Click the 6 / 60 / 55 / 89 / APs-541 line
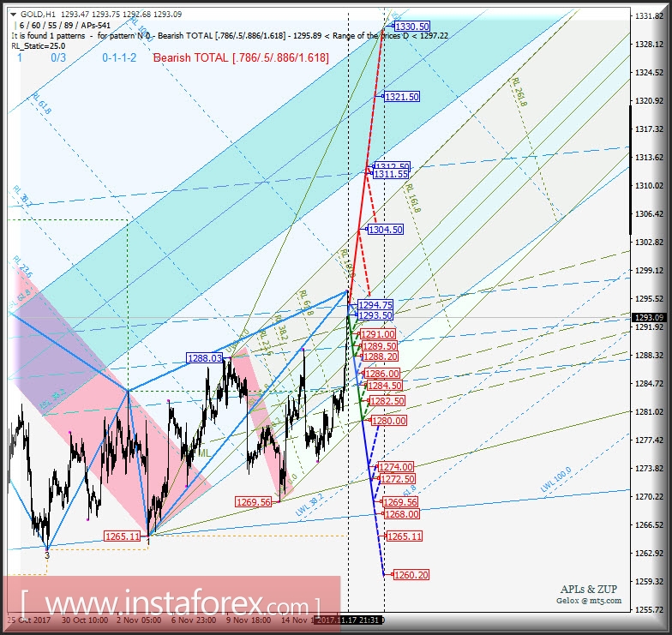This screenshot has width=672, height=635. (x=65, y=26)
